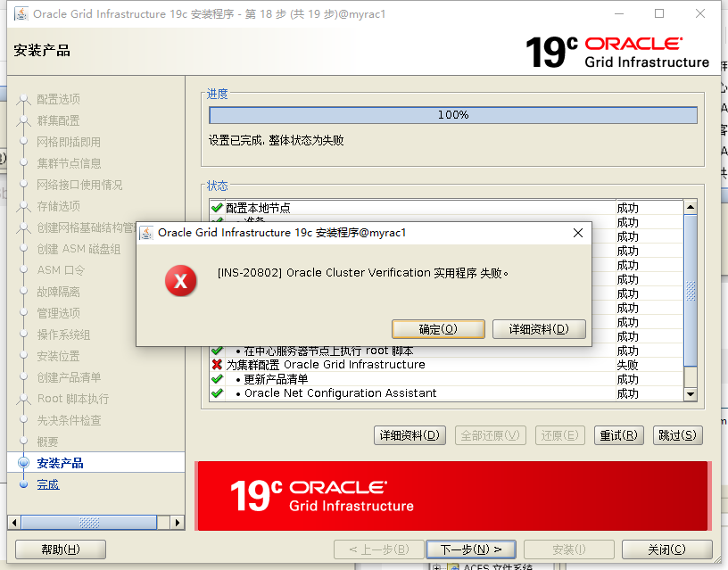Viewport: 728px width, 570px height.
Task: Close the INS-20802 error dialog with X
Action: click(578, 233)
